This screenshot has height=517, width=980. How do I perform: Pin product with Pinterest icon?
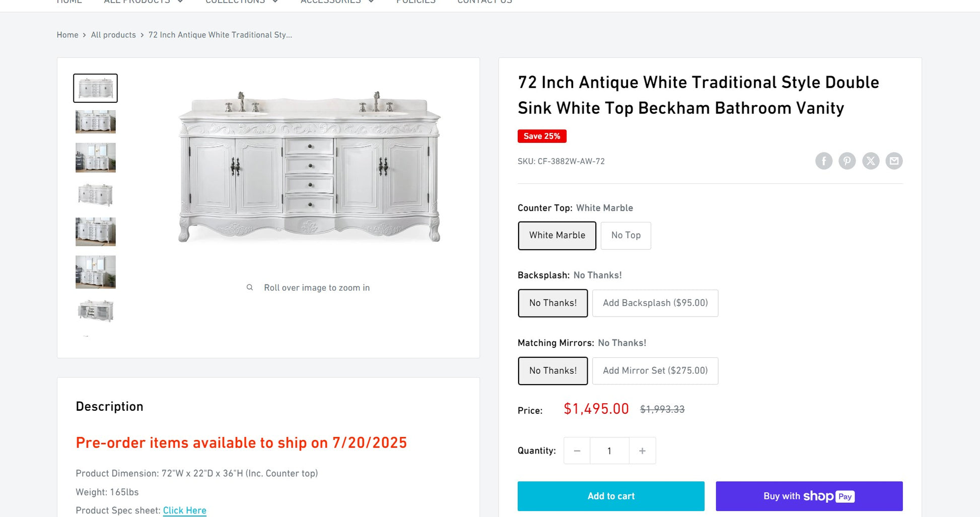point(847,161)
